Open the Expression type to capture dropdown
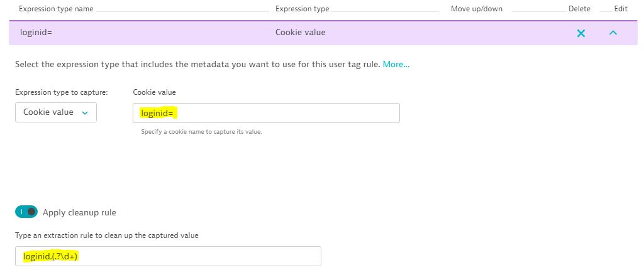Viewport: 644px width, 270px height. coord(56,112)
